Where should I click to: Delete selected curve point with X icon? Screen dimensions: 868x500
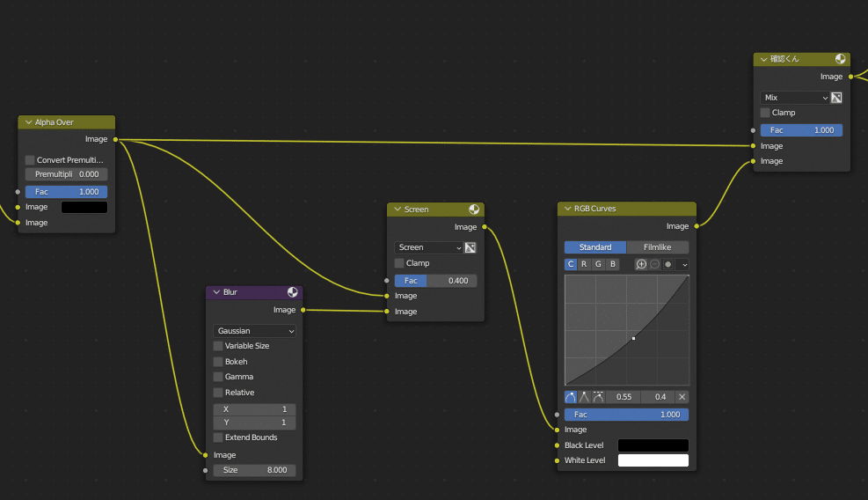682,397
